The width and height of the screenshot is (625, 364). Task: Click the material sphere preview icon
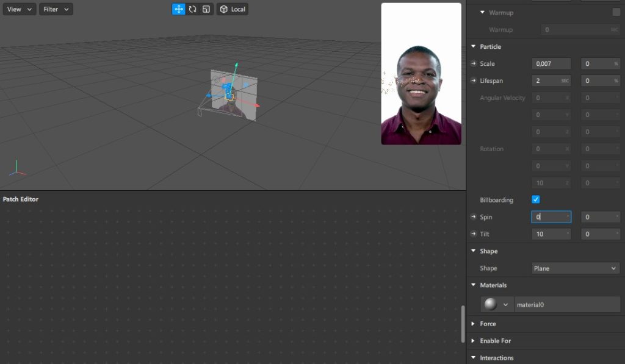coord(490,304)
